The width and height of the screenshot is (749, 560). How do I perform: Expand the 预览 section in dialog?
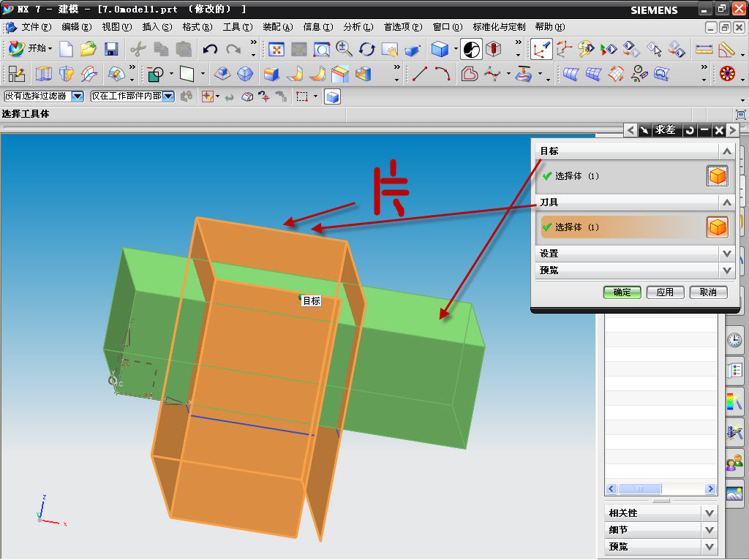pyautogui.click(x=726, y=270)
